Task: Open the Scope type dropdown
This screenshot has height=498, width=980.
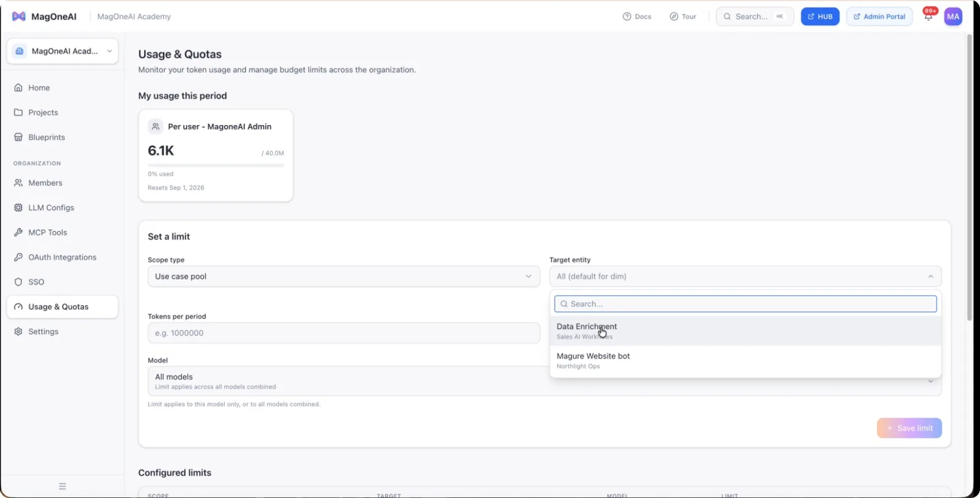Action: [x=344, y=276]
